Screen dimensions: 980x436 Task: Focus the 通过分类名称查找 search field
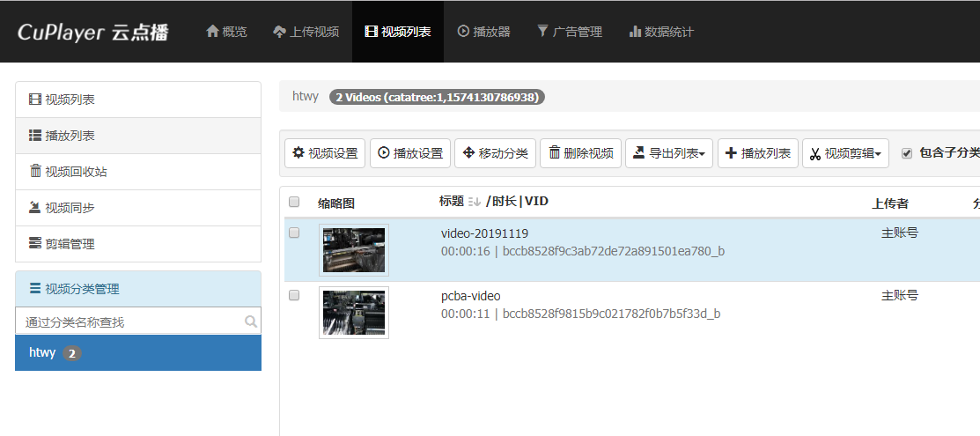138,321
